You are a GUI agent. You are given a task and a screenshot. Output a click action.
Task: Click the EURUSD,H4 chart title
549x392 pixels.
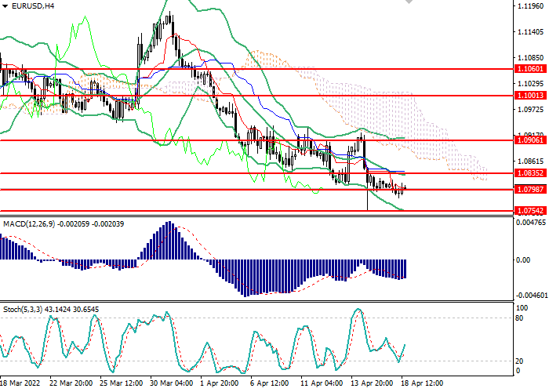(33, 6)
